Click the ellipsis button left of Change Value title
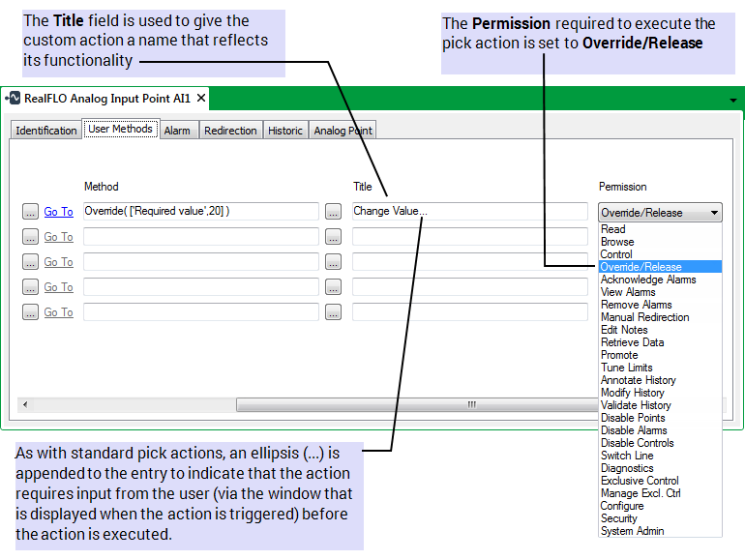Image resolution: width=745 pixels, height=560 pixels. [333, 212]
